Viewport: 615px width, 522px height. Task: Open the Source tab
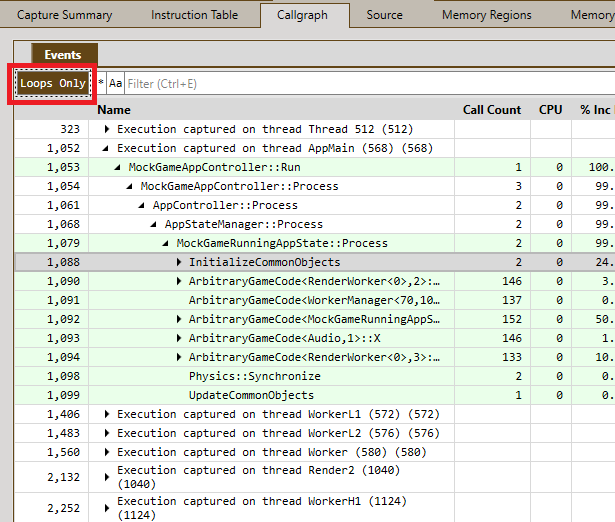tap(384, 15)
